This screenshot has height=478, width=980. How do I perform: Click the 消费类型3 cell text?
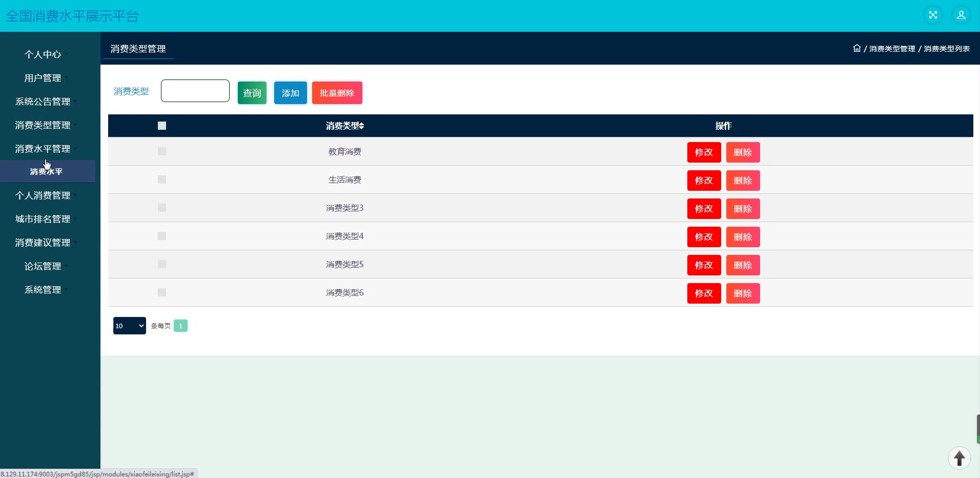[x=345, y=208]
